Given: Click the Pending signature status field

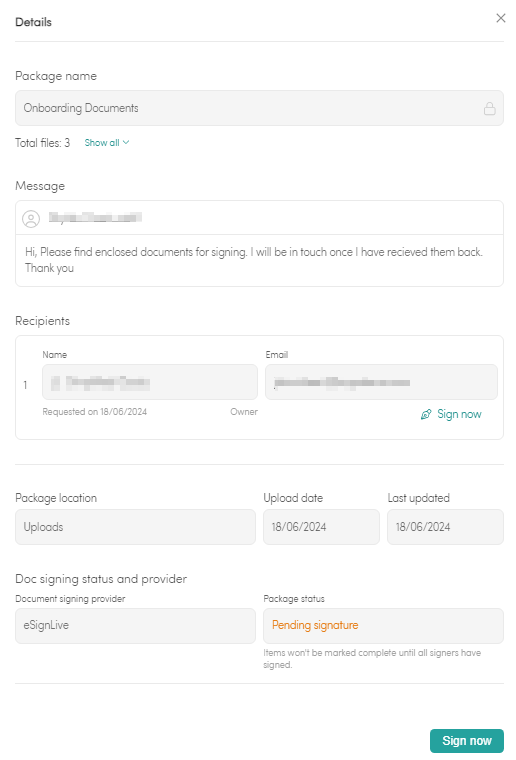Looking at the screenshot, I should 383,626.
